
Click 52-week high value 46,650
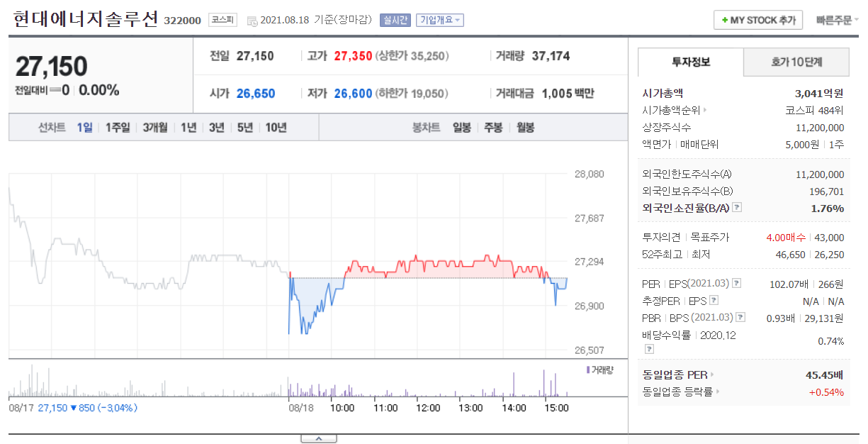click(x=790, y=255)
